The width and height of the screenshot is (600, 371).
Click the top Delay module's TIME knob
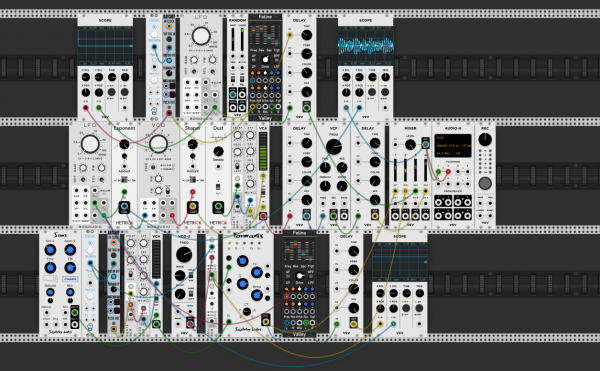(x=307, y=35)
